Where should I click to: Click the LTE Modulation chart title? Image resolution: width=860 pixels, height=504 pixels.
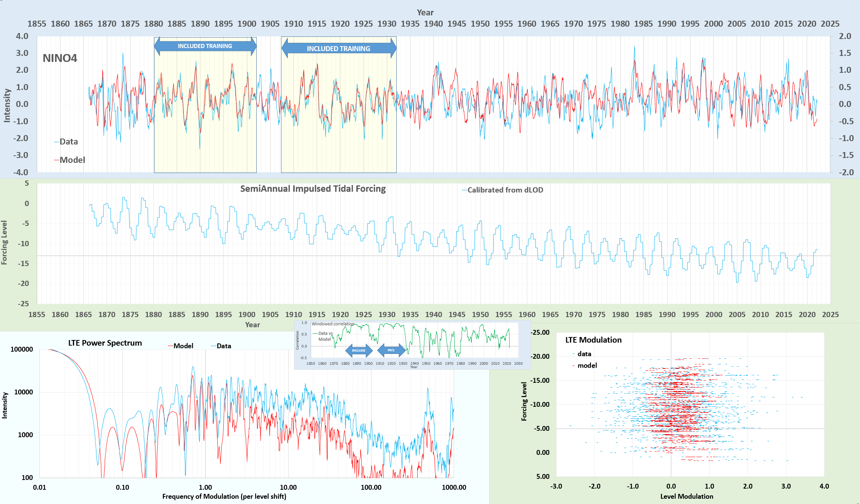click(x=593, y=340)
